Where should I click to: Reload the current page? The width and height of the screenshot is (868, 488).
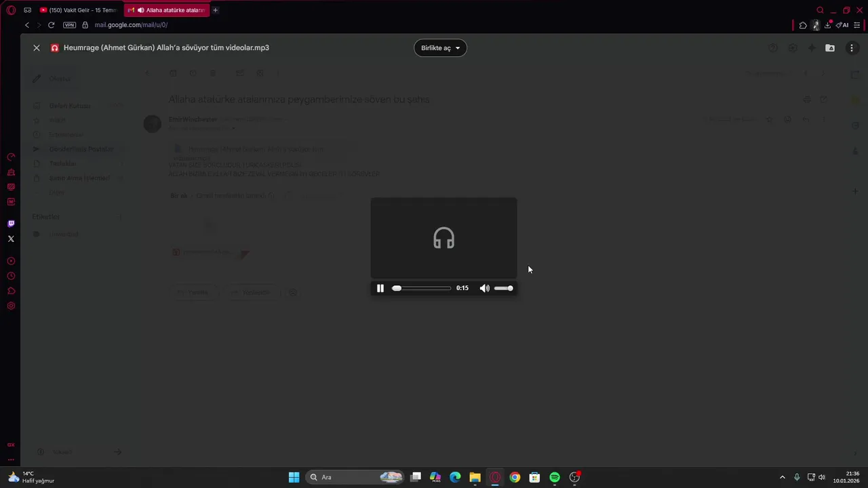[51, 25]
